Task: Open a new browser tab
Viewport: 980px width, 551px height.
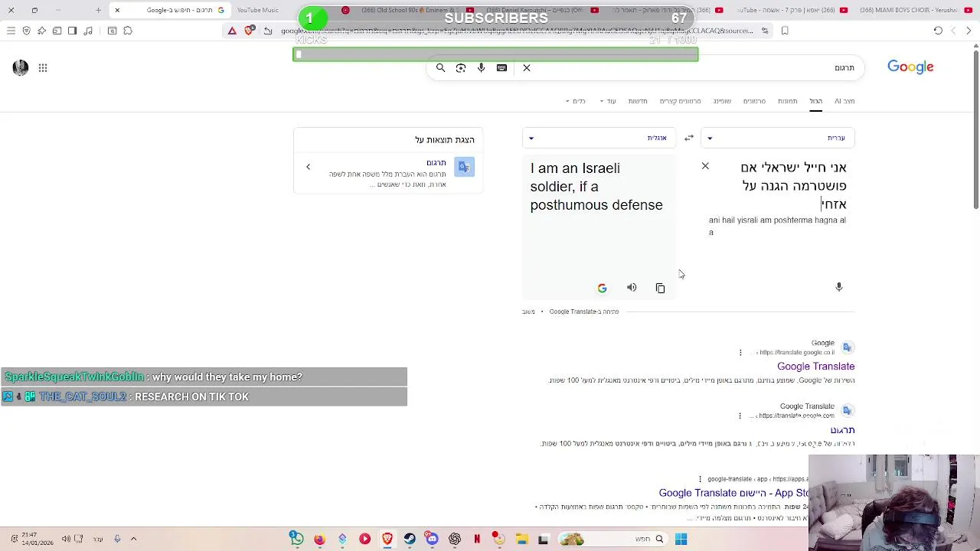Action: (x=98, y=10)
